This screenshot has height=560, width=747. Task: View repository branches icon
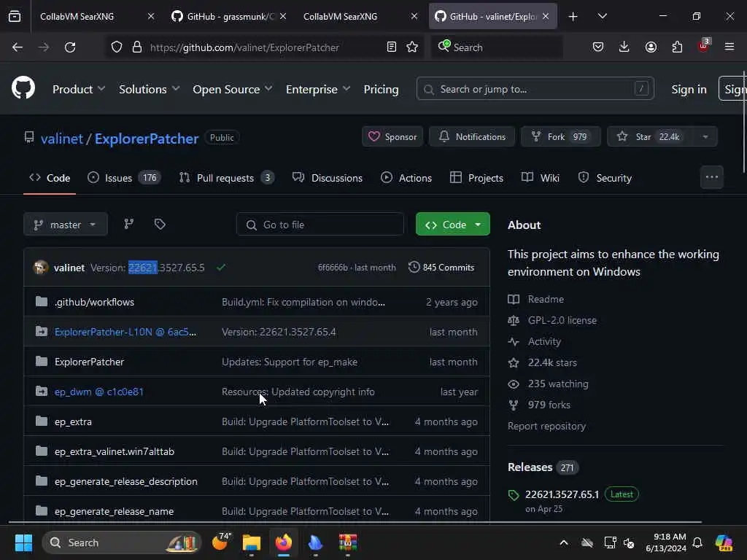tap(128, 225)
